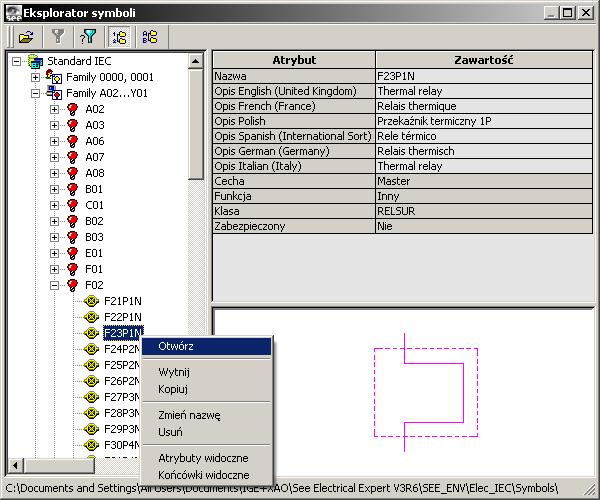The width and height of the screenshot is (600, 500).
Task: Click the Atrybut column header
Action: click(294, 60)
